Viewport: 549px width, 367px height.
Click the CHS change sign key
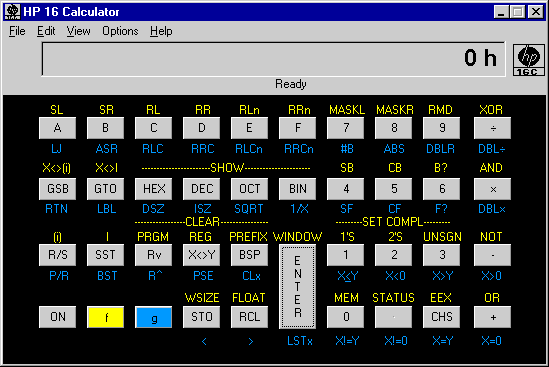point(442,317)
